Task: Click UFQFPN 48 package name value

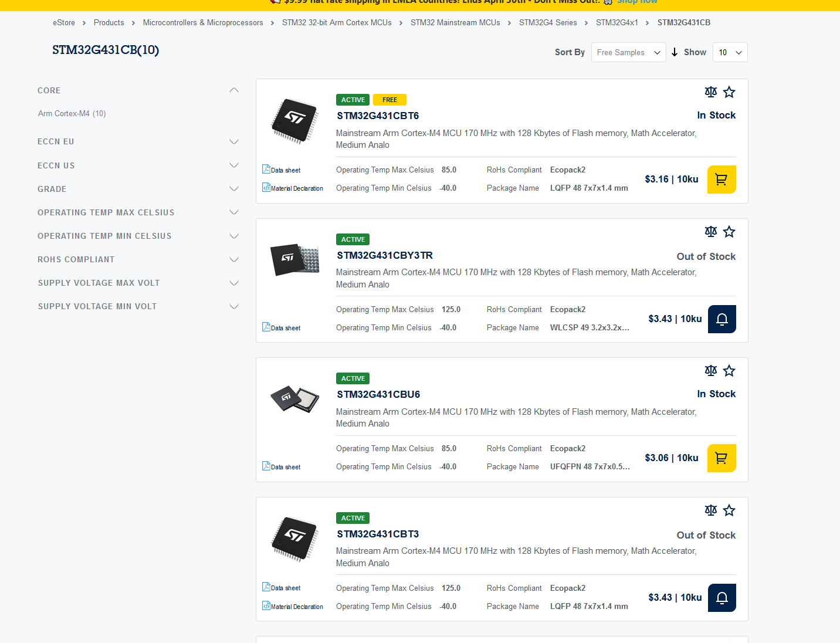Action: pyautogui.click(x=590, y=466)
